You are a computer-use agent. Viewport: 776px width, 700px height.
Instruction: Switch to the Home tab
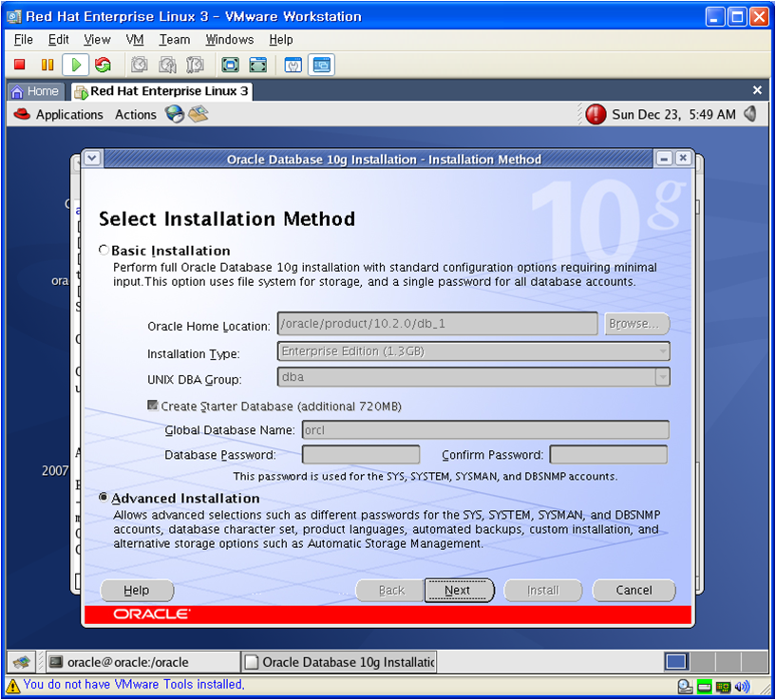click(36, 91)
